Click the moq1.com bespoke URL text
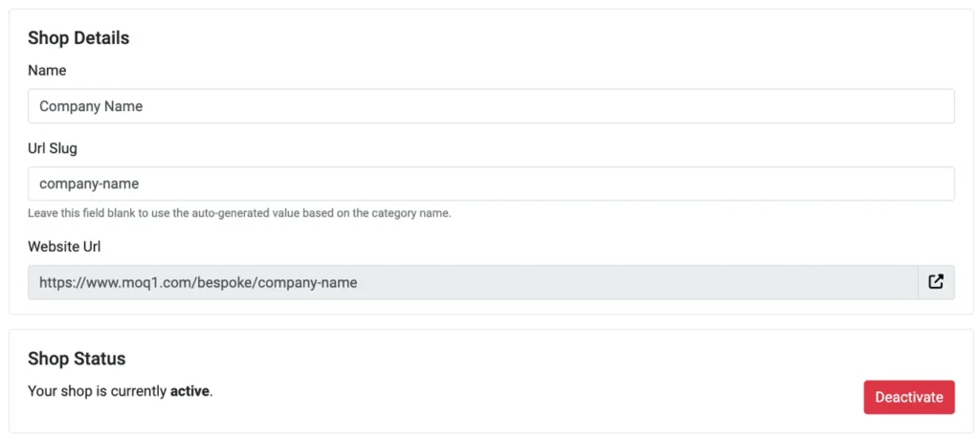 pos(198,282)
